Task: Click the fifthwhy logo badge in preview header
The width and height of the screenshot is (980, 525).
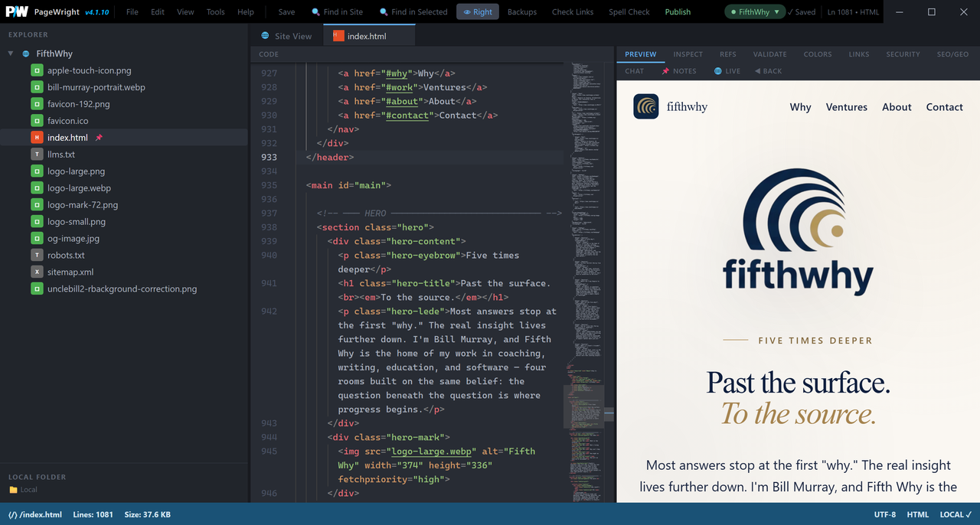Action: [x=646, y=106]
